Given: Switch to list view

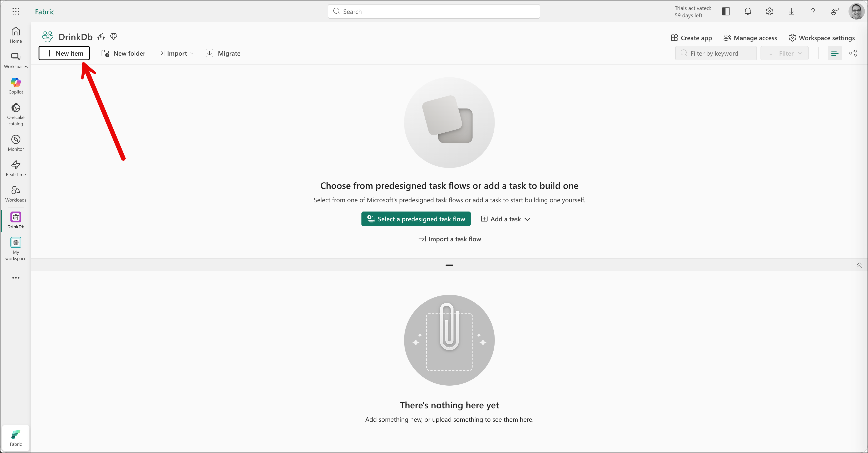Looking at the screenshot, I should (835, 53).
